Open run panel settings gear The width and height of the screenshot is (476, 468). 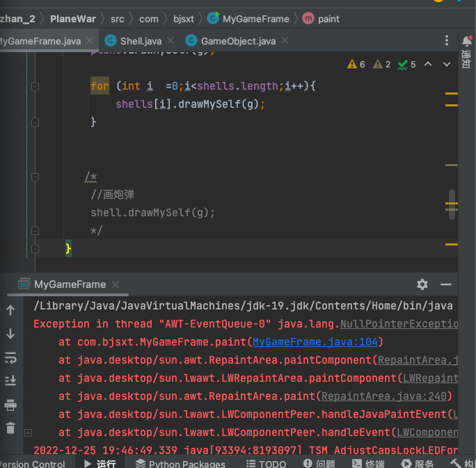click(422, 284)
